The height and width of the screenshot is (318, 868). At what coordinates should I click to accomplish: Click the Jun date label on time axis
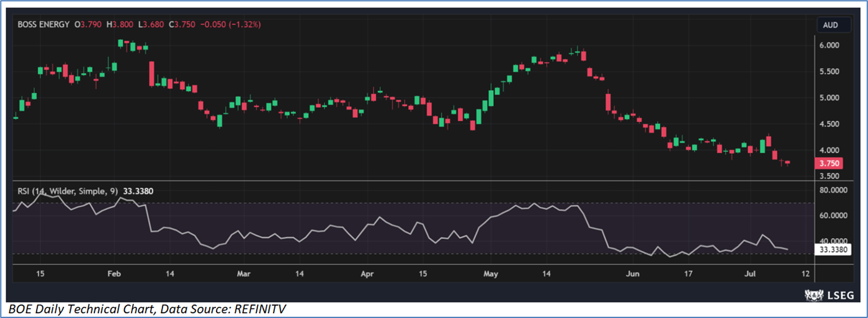click(x=632, y=273)
